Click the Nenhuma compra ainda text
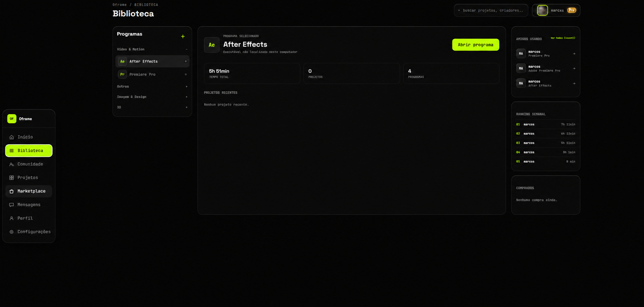 point(536,200)
